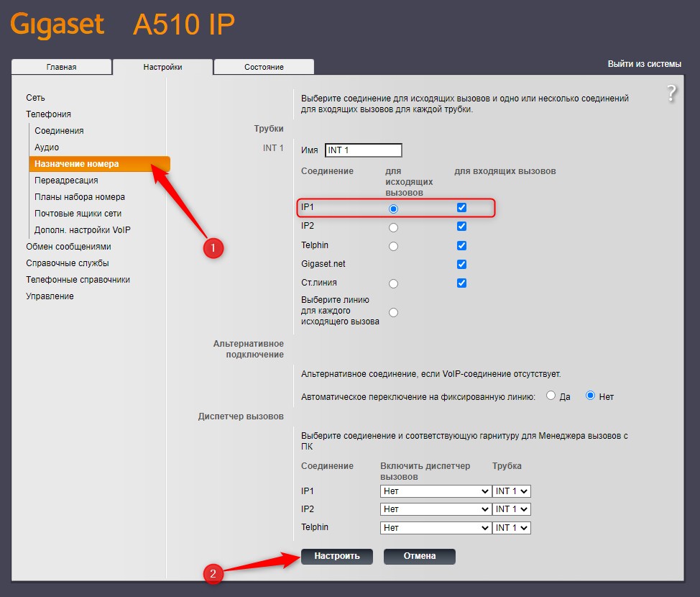Toggle Gigaset.net incoming calls checkbox
Screen dimensions: 700x597
point(461,264)
